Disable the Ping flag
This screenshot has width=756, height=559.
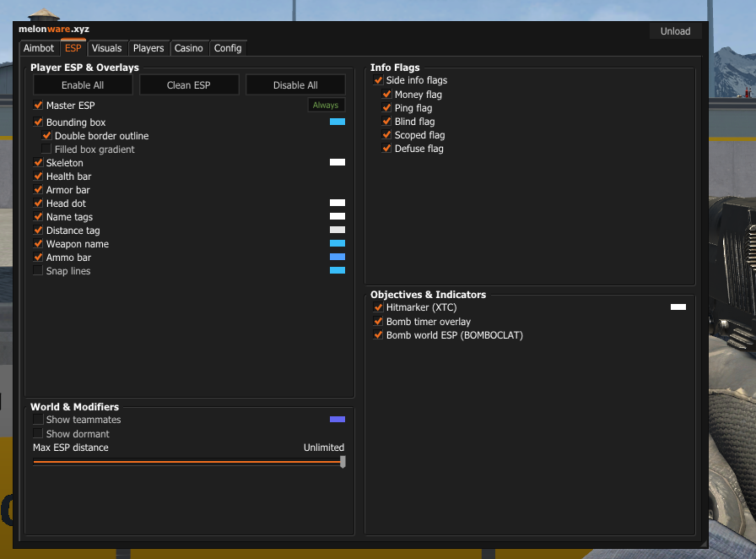[x=386, y=107]
